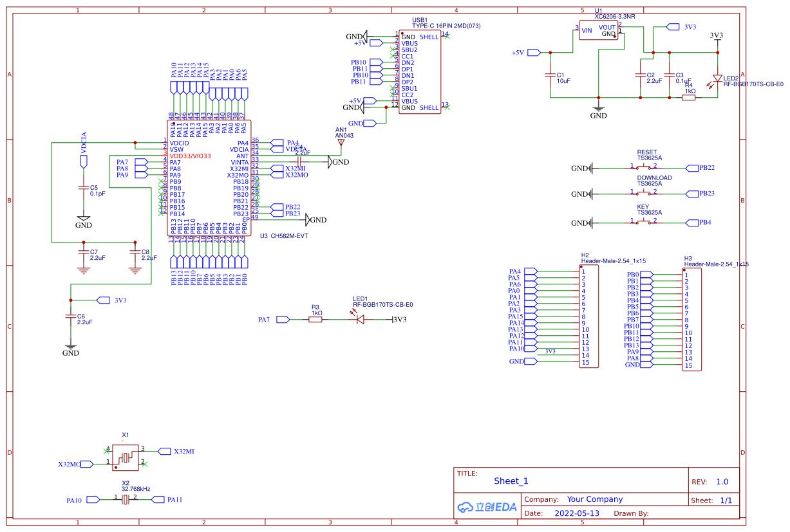The height and width of the screenshot is (532, 790).
Task: Click the USB1 Type-C connector body
Action: (x=420, y=72)
